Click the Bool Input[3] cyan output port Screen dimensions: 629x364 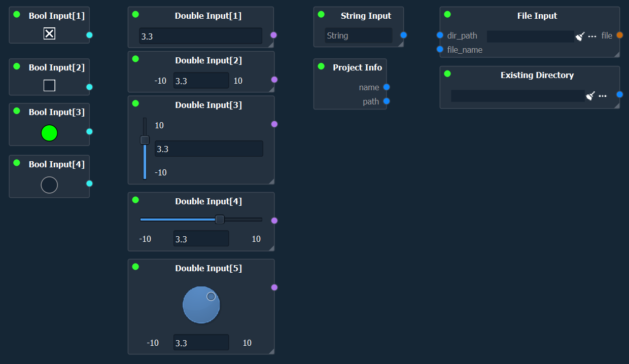(89, 131)
